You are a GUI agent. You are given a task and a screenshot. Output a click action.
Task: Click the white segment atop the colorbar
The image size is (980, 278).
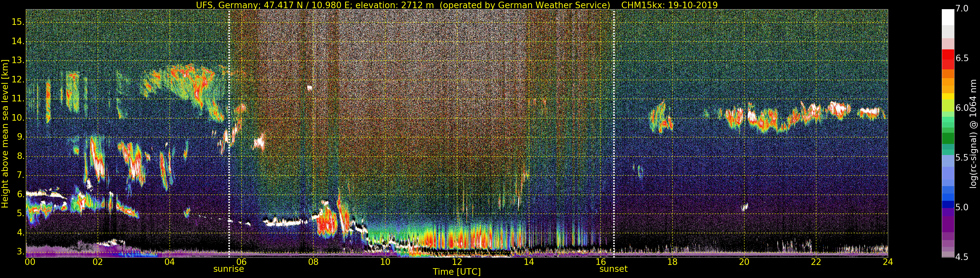point(948,17)
